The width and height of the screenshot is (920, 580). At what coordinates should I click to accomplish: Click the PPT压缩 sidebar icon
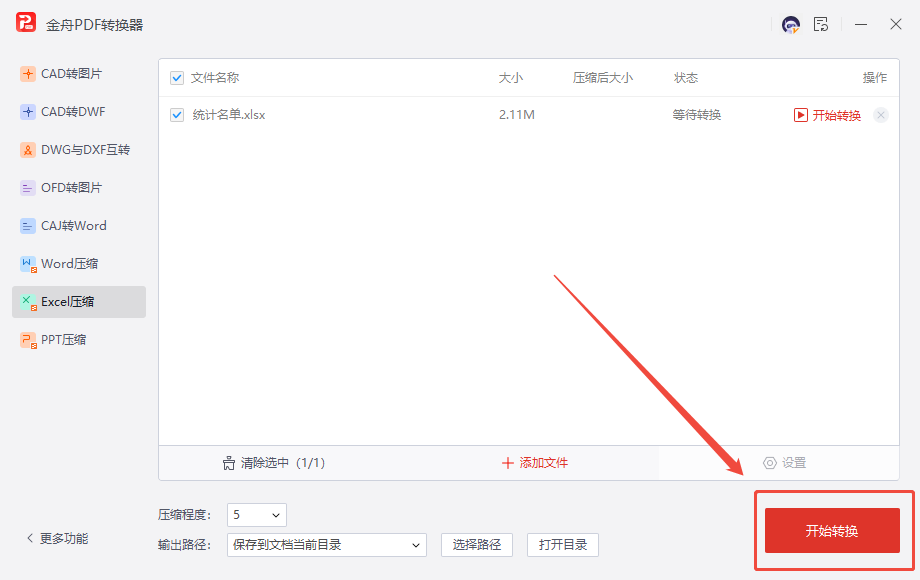(28, 340)
